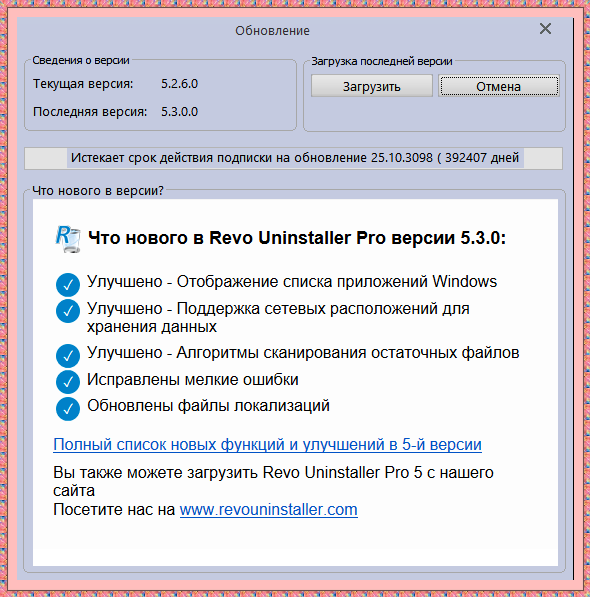This screenshot has width=590, height=597.
Task: Click the Загрузка последней версии group label
Action: tap(382, 61)
